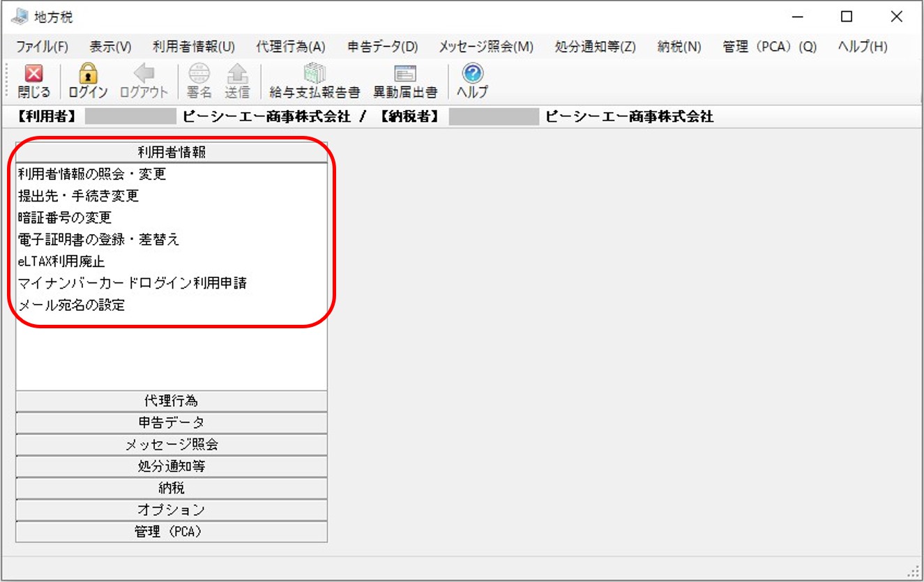Select 電子証明書の登録・差替え item
The image size is (924, 582).
point(98,239)
